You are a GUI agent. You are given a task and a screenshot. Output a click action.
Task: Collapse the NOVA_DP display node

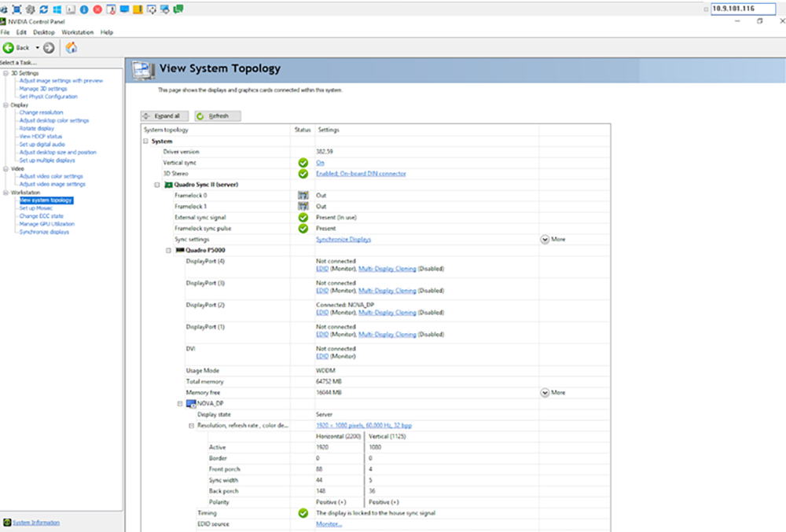click(180, 404)
